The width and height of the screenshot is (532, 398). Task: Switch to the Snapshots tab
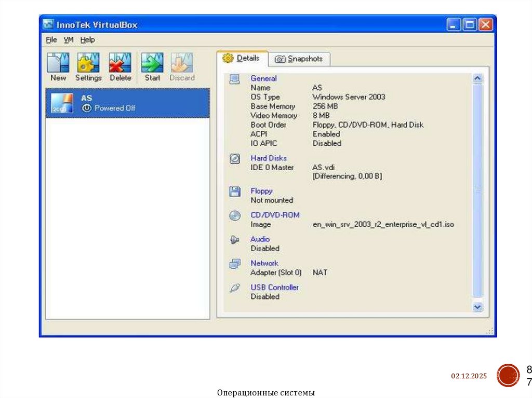click(x=299, y=59)
